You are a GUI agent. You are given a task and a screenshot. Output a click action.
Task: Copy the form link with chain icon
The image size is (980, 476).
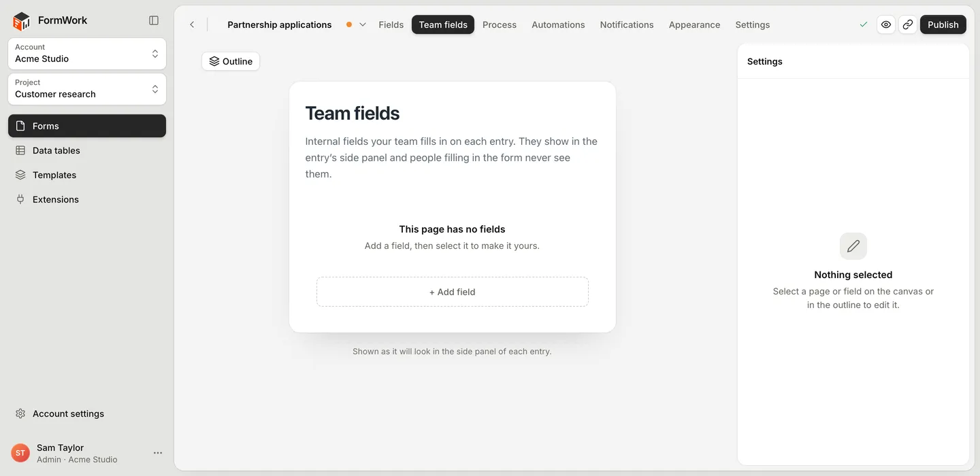click(x=908, y=24)
